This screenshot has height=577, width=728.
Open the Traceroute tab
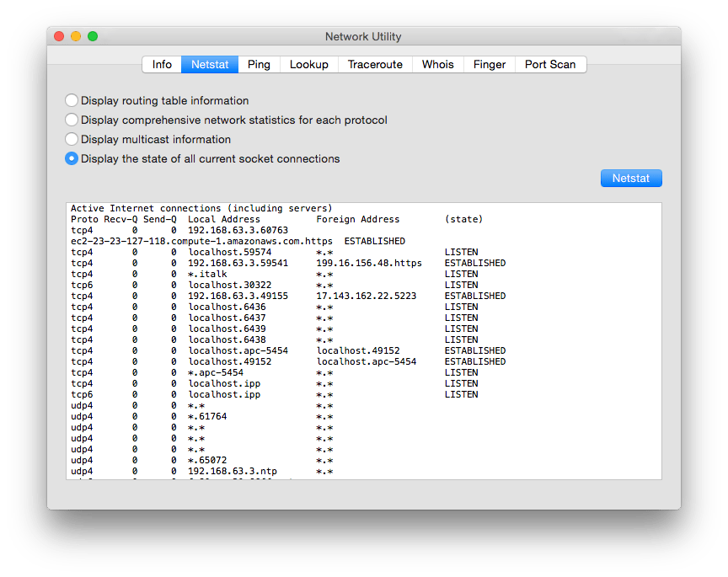374,64
